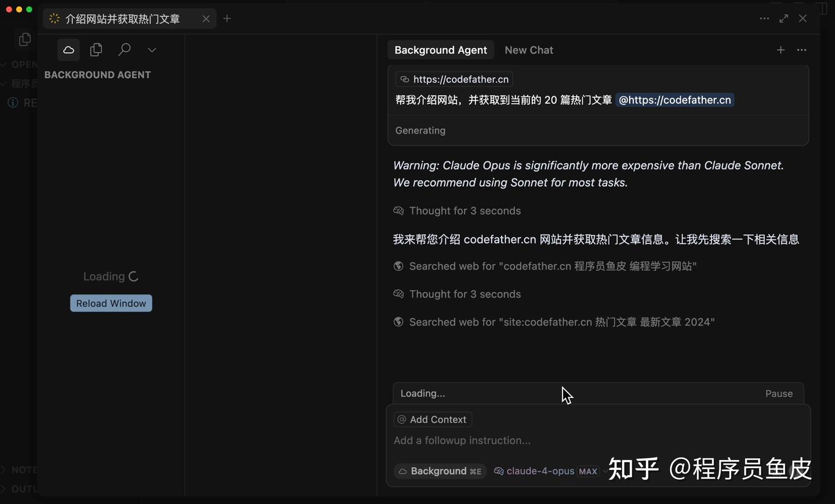
Task: Click the brain icon next to claude-4-opus
Action: click(x=498, y=472)
